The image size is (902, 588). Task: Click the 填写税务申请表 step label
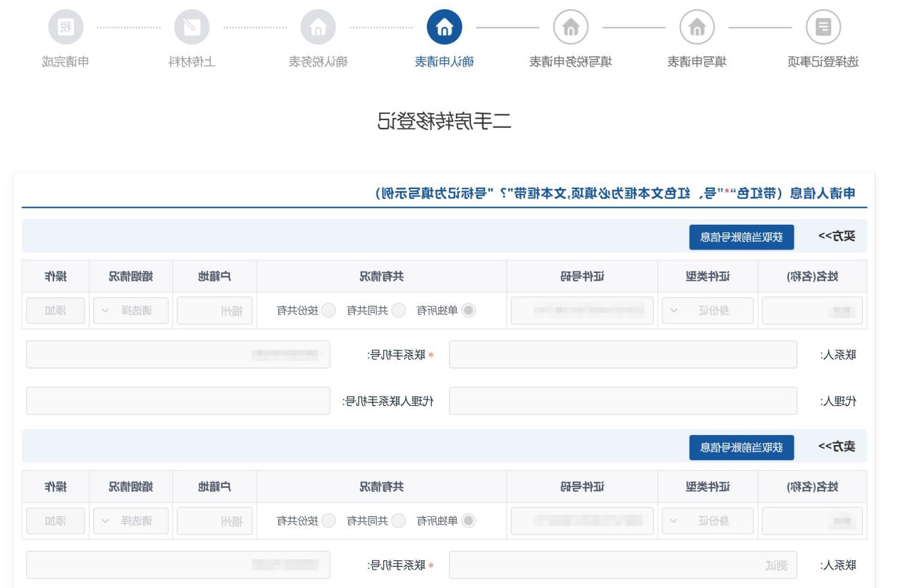click(571, 62)
